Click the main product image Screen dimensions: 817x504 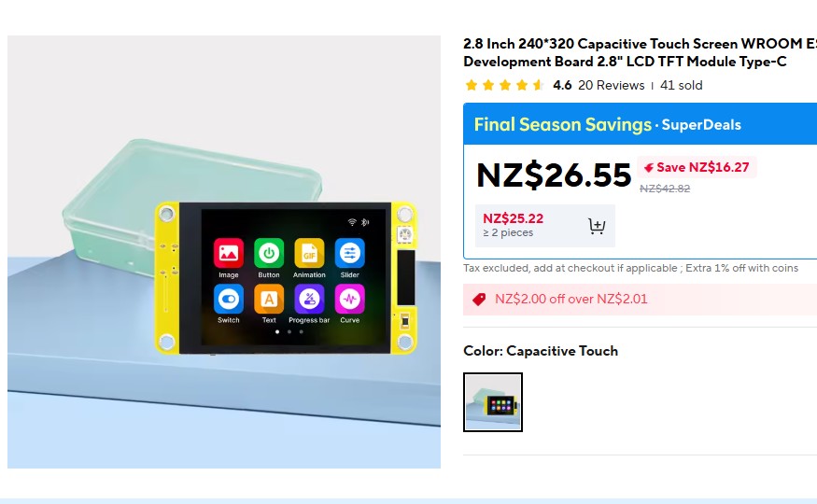pyautogui.click(x=224, y=252)
